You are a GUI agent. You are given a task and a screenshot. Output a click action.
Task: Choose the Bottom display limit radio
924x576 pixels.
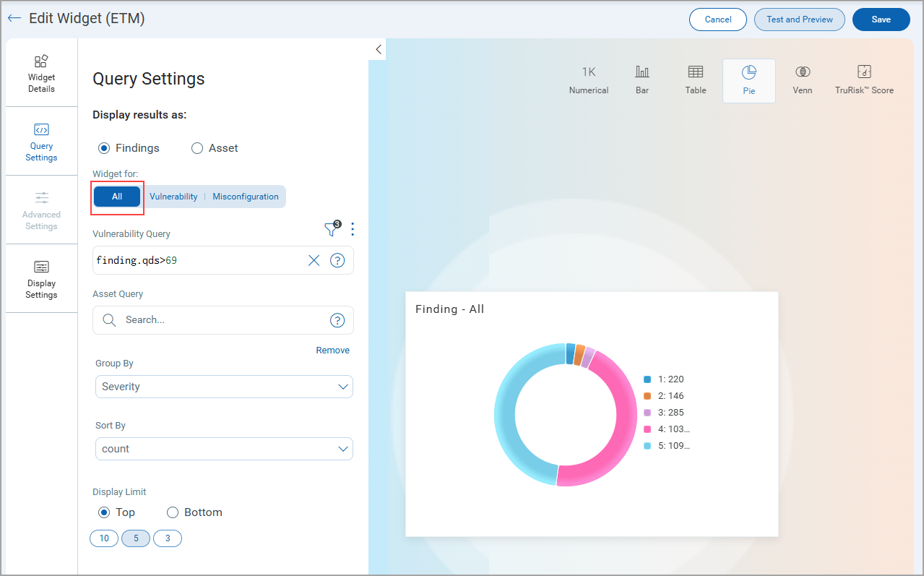point(173,512)
